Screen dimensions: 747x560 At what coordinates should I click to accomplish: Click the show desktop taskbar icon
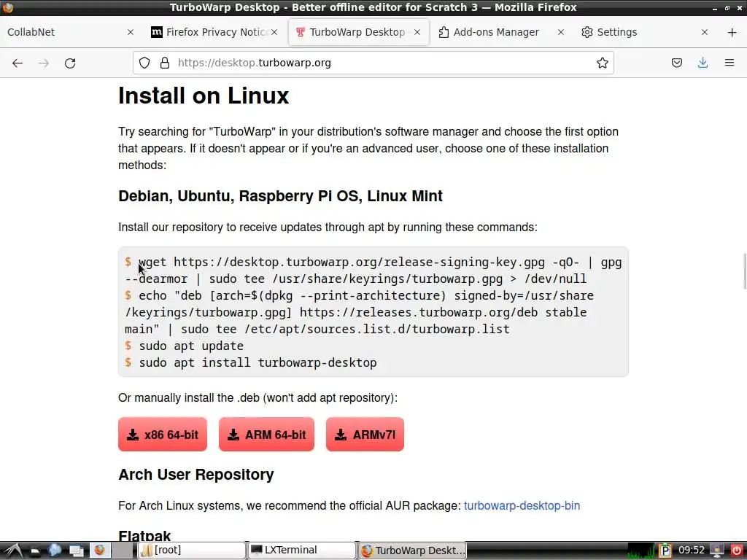click(76, 551)
